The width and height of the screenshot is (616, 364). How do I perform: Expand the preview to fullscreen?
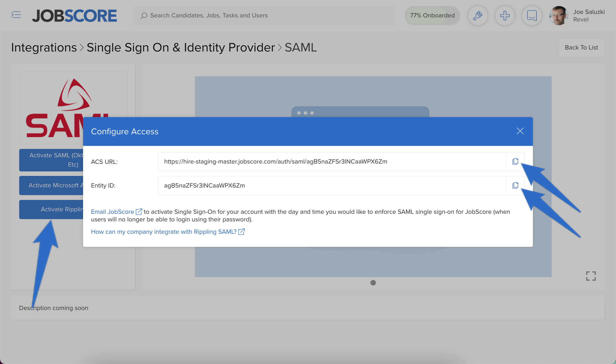point(591,276)
